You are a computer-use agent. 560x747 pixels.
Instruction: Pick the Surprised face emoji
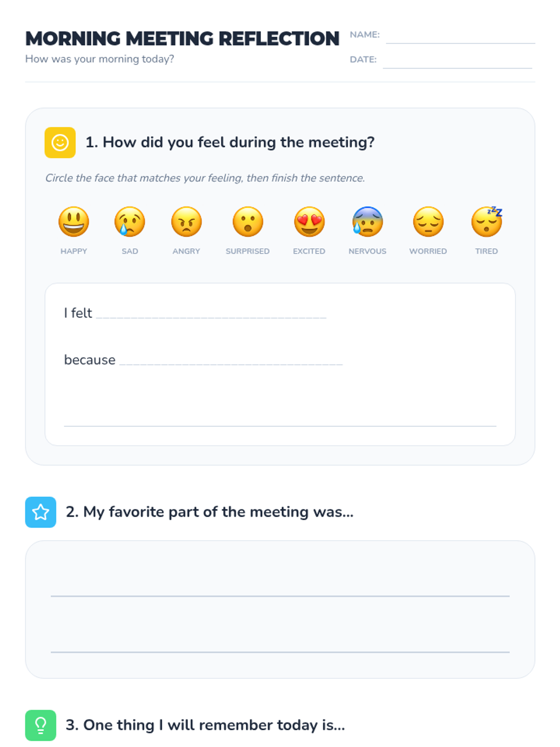click(x=248, y=221)
